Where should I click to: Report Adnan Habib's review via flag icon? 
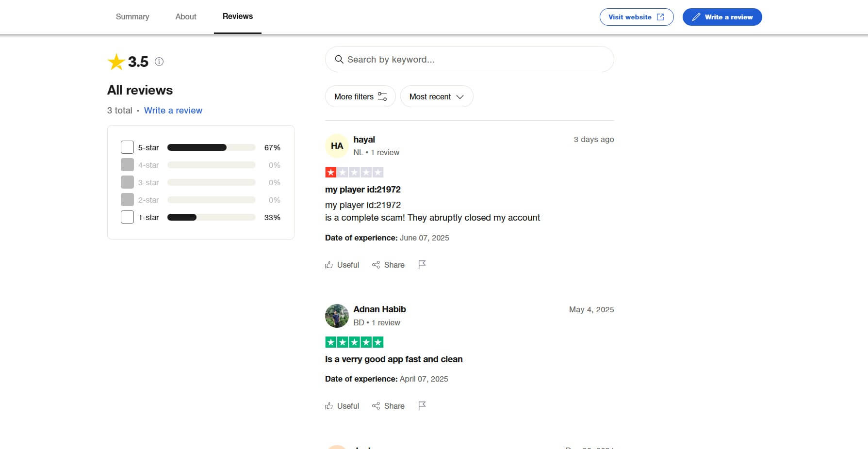coord(422,406)
